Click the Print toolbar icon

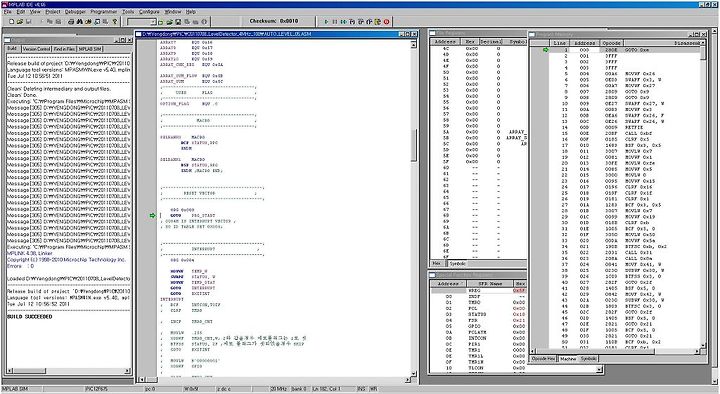pyautogui.click(x=71, y=22)
